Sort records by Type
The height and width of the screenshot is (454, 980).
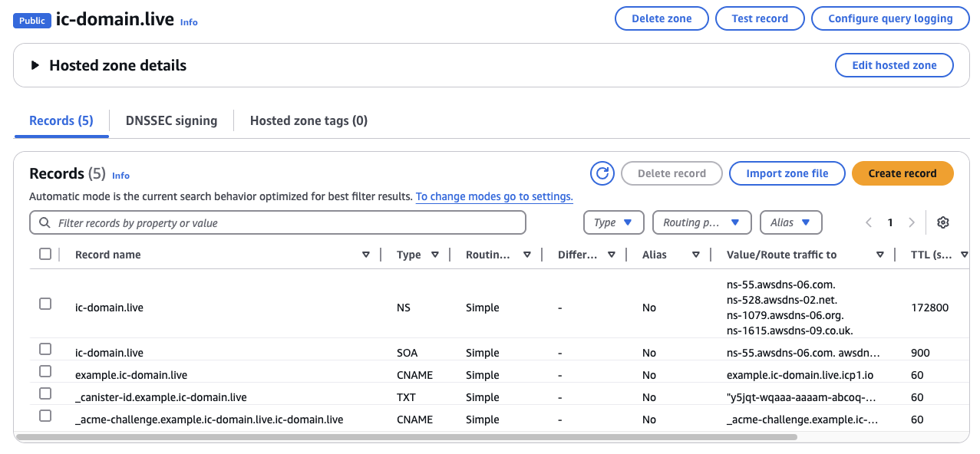click(x=435, y=254)
